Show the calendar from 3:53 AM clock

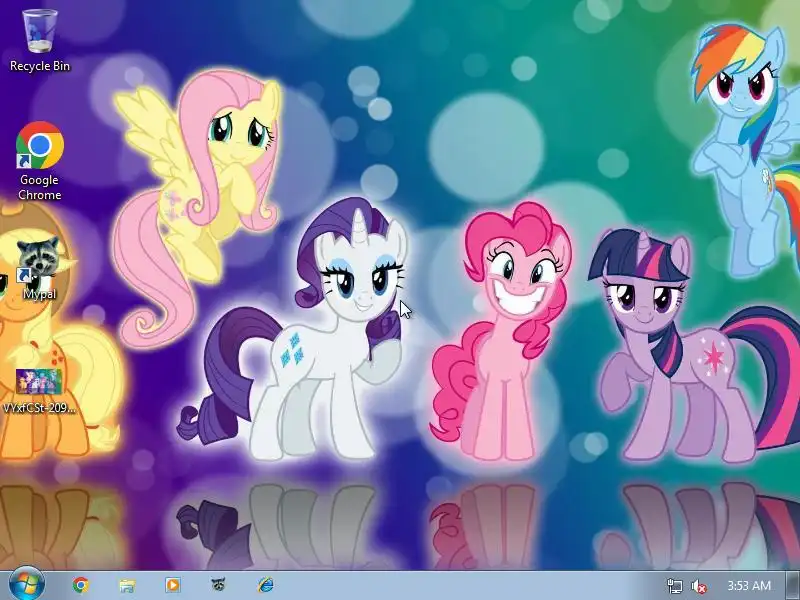click(748, 586)
